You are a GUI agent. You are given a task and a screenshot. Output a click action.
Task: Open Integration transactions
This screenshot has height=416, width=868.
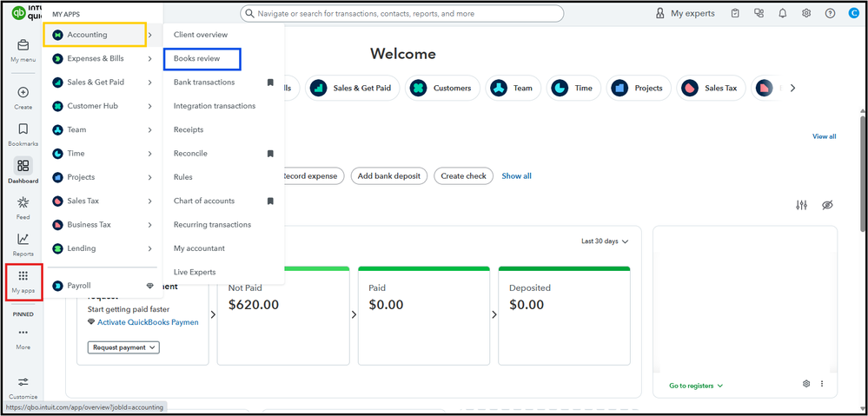click(215, 106)
